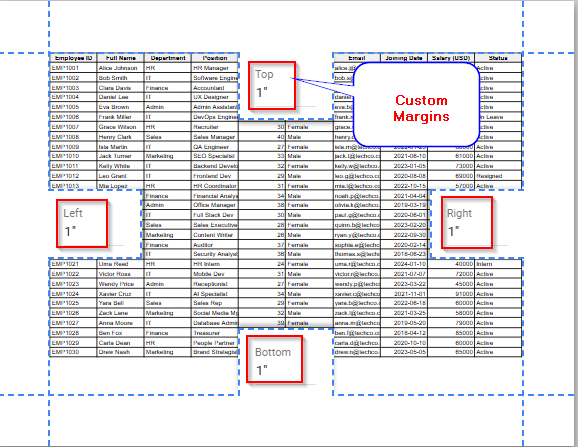Click the Drew Nash name cell
The image size is (578, 447).
121,352
